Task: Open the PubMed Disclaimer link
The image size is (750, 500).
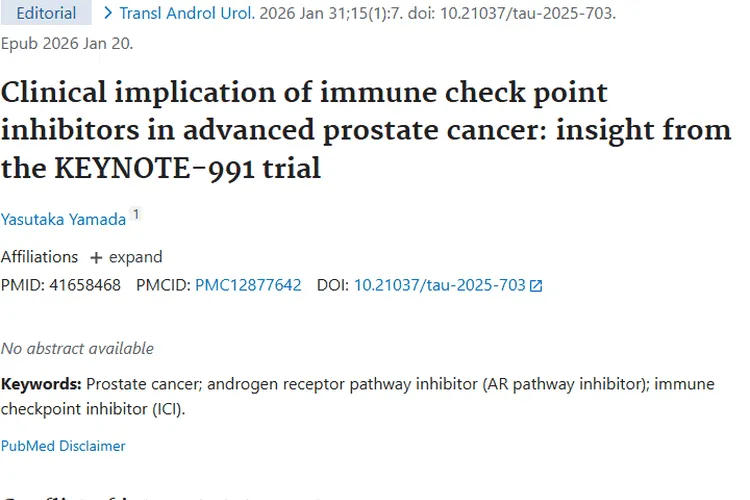Action: tap(63, 446)
